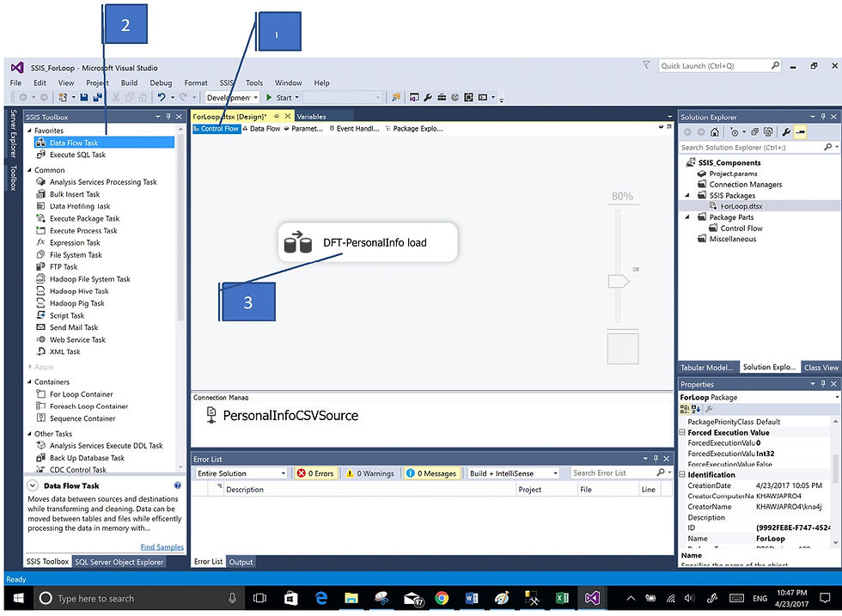Open the Development configuration dropdown
Viewport: 842px width, 616px height.
point(233,98)
